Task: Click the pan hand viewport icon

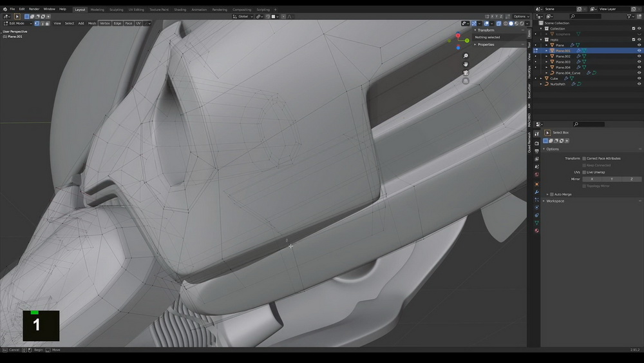Action: pyautogui.click(x=466, y=64)
